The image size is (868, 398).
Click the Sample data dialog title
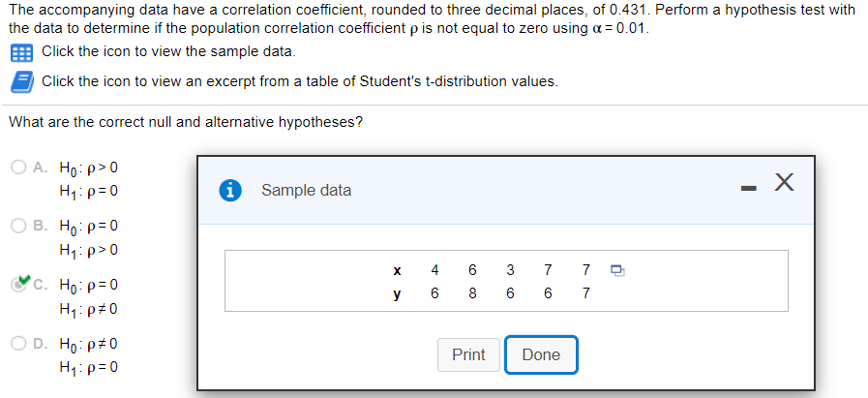306,190
